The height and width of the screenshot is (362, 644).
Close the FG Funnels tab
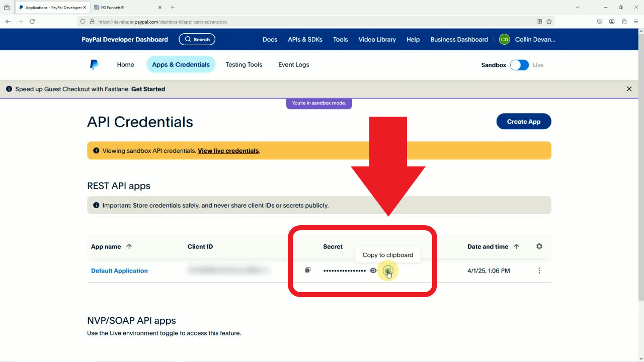point(160,8)
